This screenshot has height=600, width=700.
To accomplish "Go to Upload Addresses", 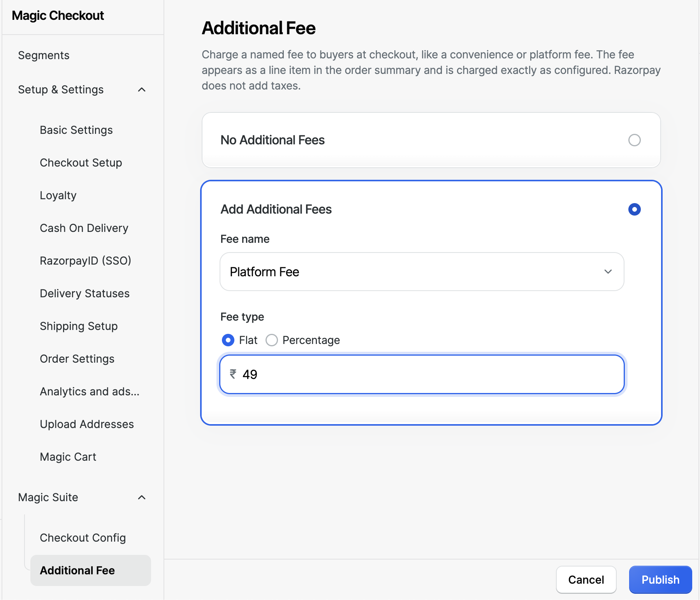I will point(87,424).
